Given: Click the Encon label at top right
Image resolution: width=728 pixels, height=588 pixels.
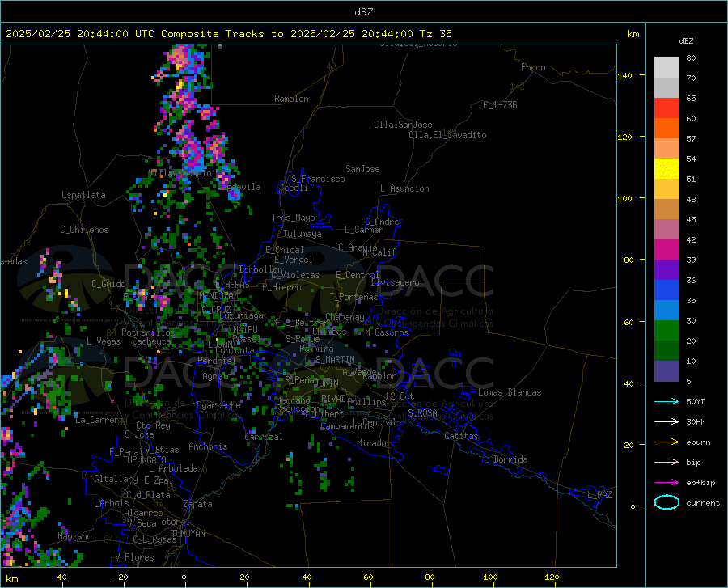Looking at the screenshot, I should coord(533,67).
